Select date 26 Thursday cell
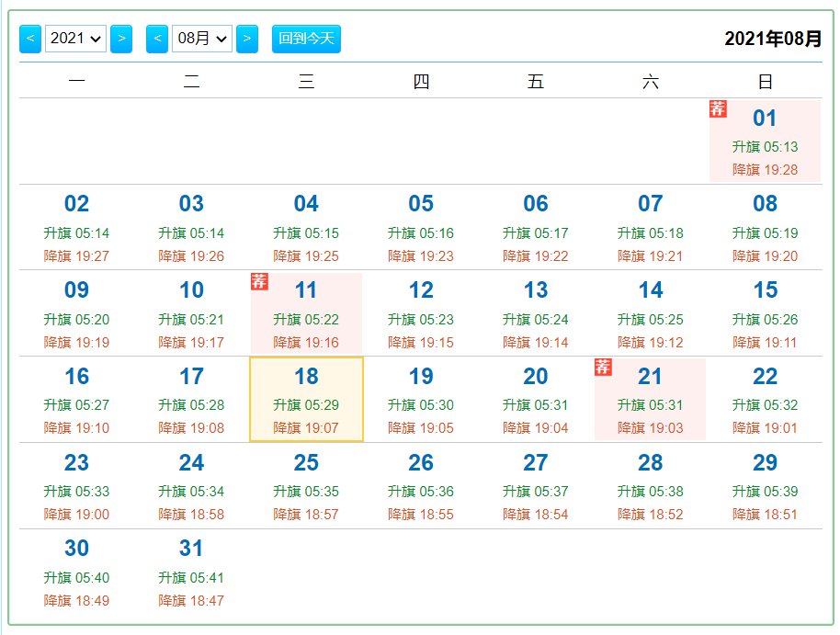This screenshot has height=635, width=840. click(421, 486)
